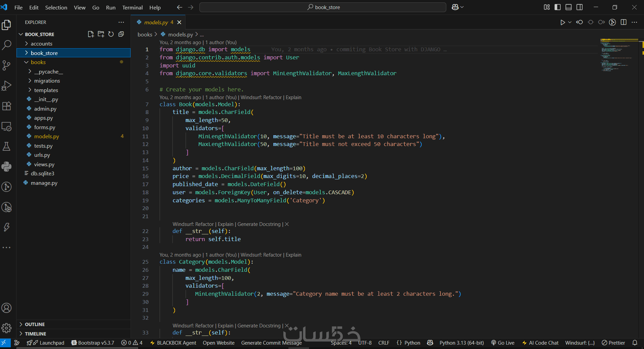Split the editor to the right
The height and width of the screenshot is (349, 644).
[623, 22]
